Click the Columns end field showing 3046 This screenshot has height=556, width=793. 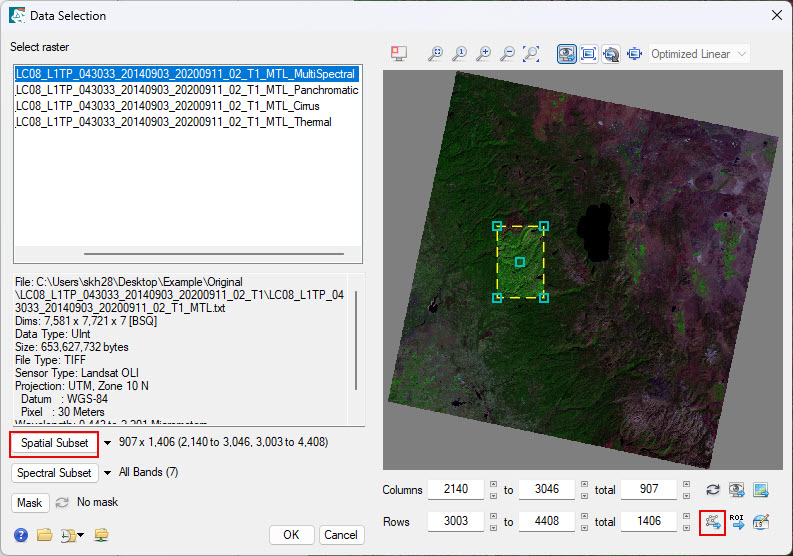tap(547, 489)
